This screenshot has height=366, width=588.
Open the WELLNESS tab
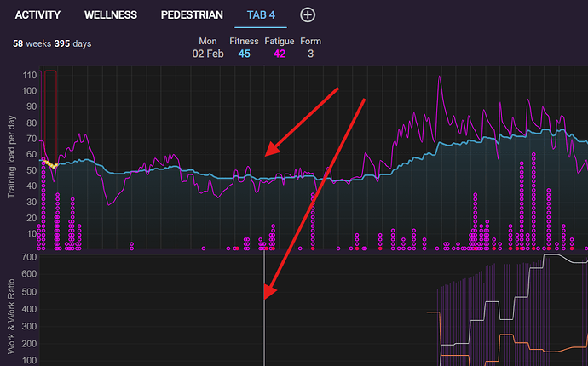point(111,15)
